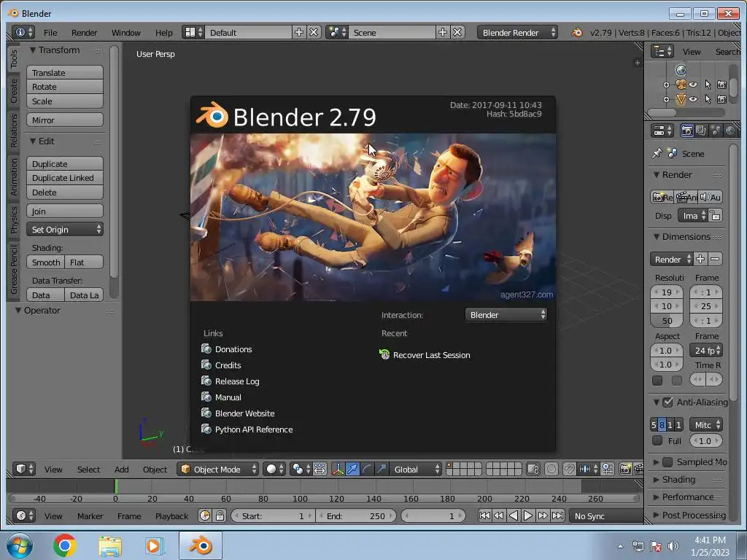Screen dimensions: 747x560
Task: Click the Start frame field
Action: click(273, 516)
